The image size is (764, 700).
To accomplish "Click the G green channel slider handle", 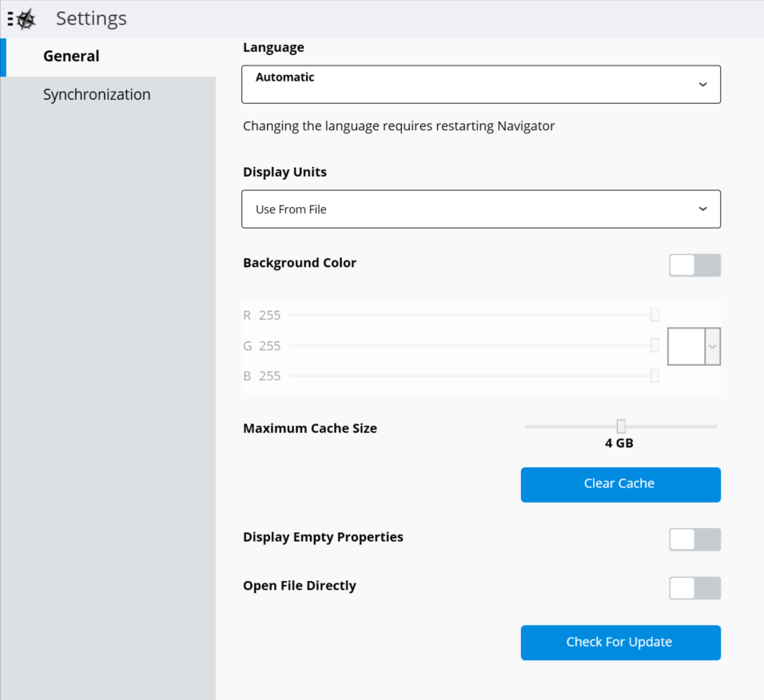I will 655,345.
